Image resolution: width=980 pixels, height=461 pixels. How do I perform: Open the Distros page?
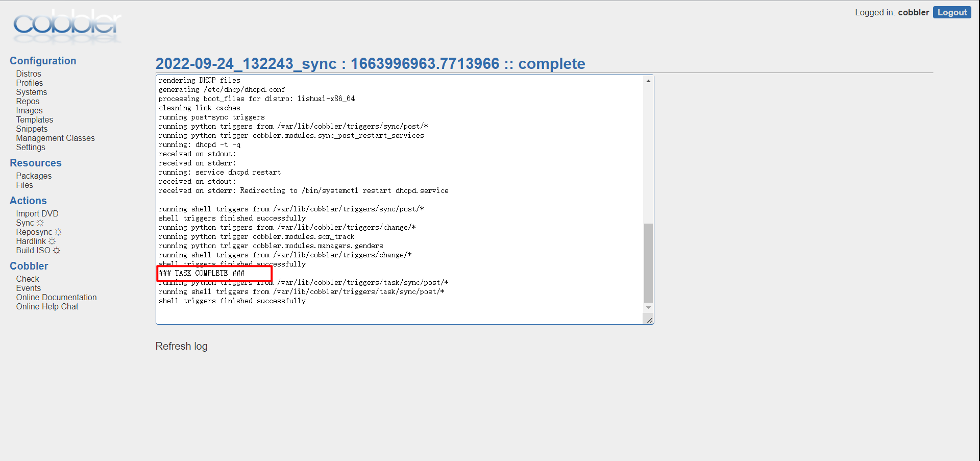pos(29,74)
